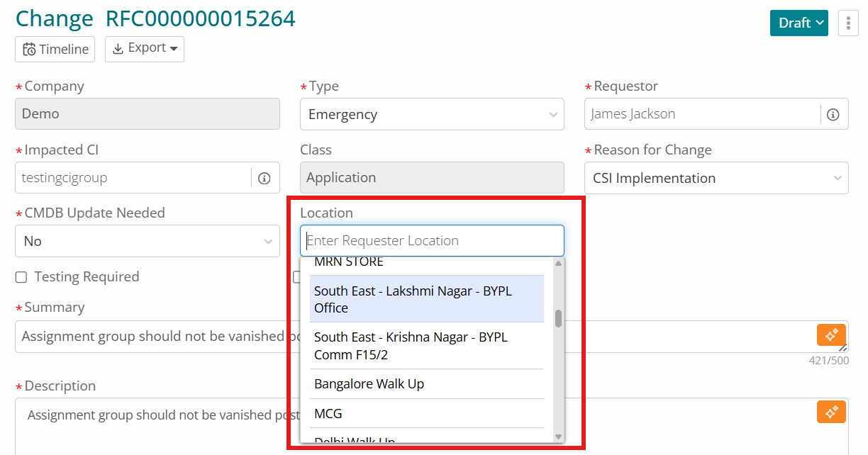This screenshot has width=868, height=455.
Task: Focus the Enter Requester Location input field
Action: pyautogui.click(x=432, y=241)
